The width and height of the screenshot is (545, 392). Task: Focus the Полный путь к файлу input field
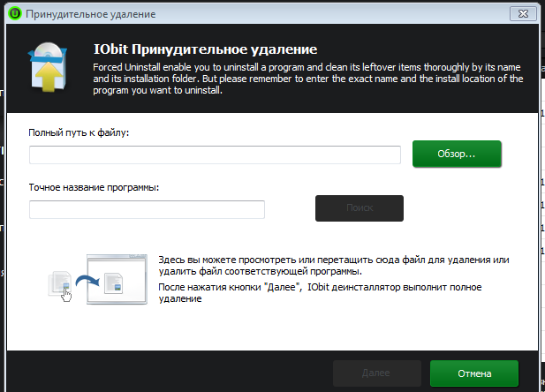click(215, 155)
